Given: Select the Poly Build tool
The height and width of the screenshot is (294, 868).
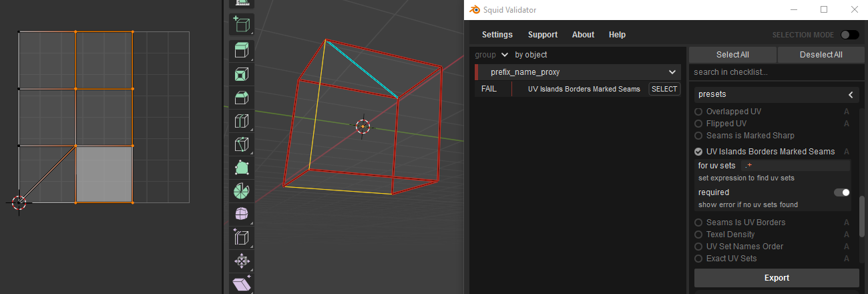Looking at the screenshot, I should tap(241, 168).
